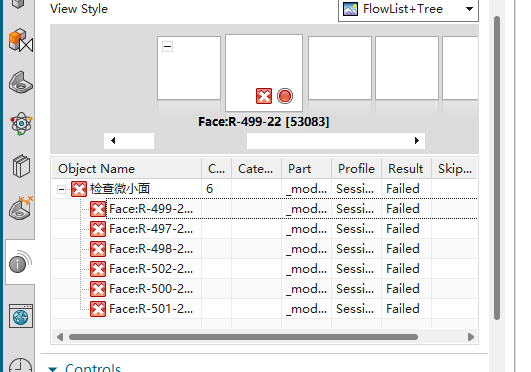Screen dimensions: 531x372
Task: Click the failed icon of Face:R-497-2...
Action: 98,229
